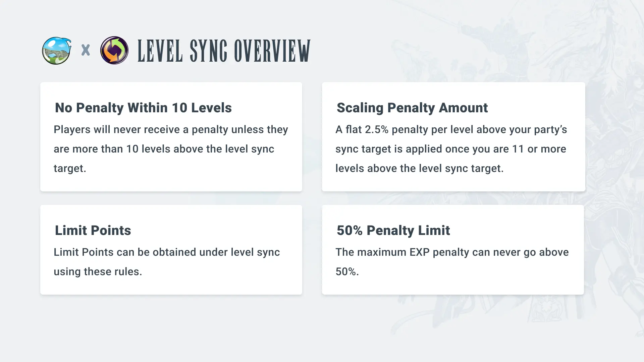Image resolution: width=644 pixels, height=362 pixels.
Task: Click the 50% Penalty Limit heading
Action: 393,231
